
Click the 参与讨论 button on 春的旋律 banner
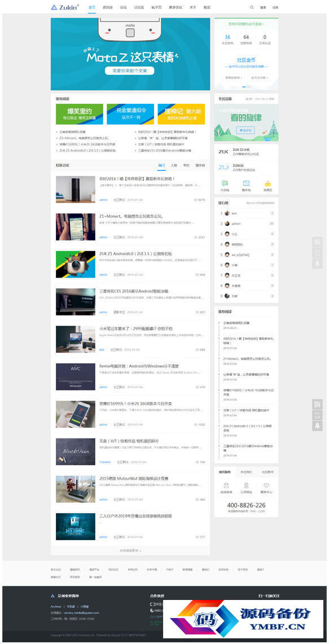245,130
